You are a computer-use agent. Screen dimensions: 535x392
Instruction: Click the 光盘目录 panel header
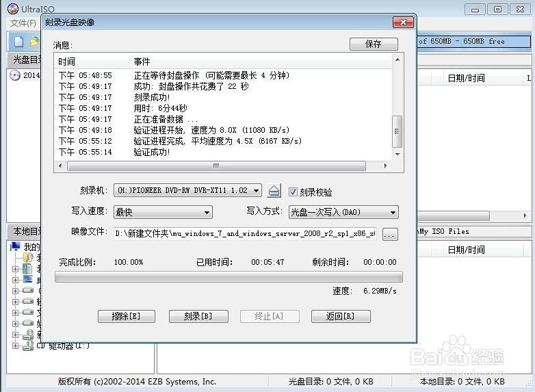coord(24,60)
